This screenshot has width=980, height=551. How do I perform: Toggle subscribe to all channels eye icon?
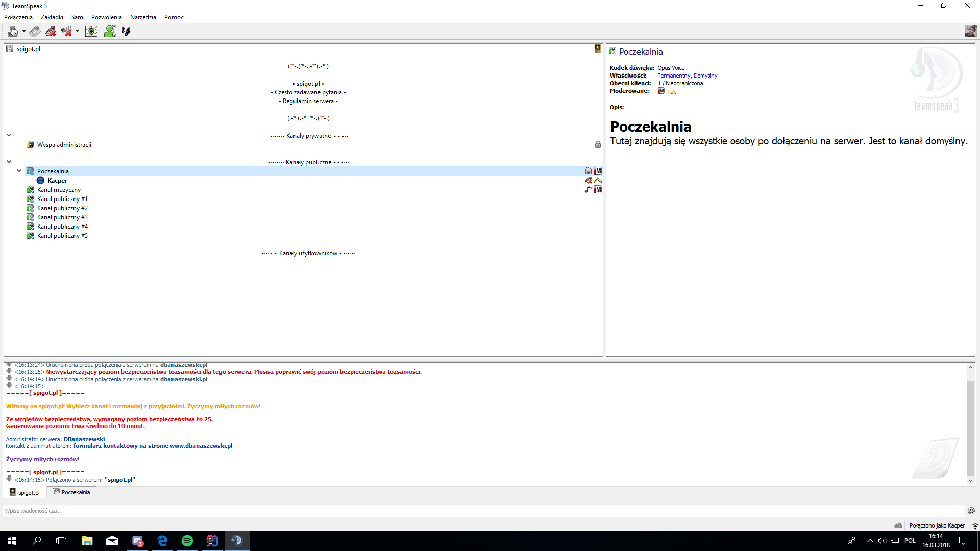tap(91, 32)
